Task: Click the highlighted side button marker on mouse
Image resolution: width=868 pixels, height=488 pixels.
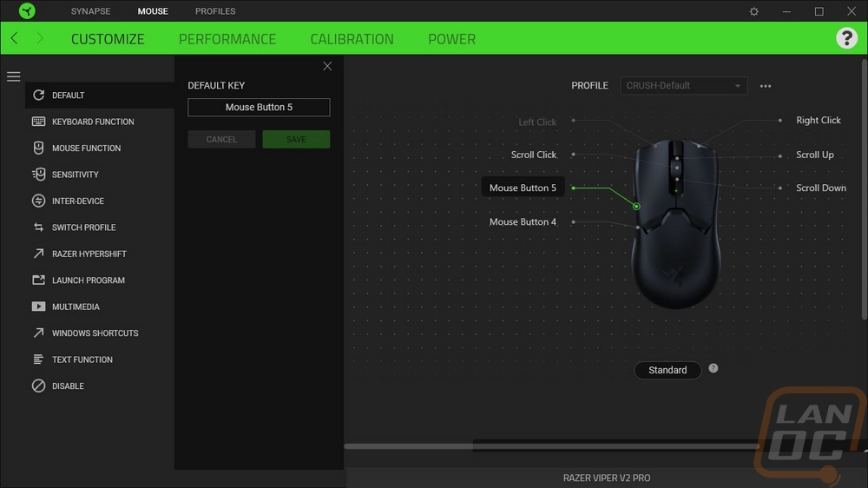Action: pyautogui.click(x=636, y=207)
